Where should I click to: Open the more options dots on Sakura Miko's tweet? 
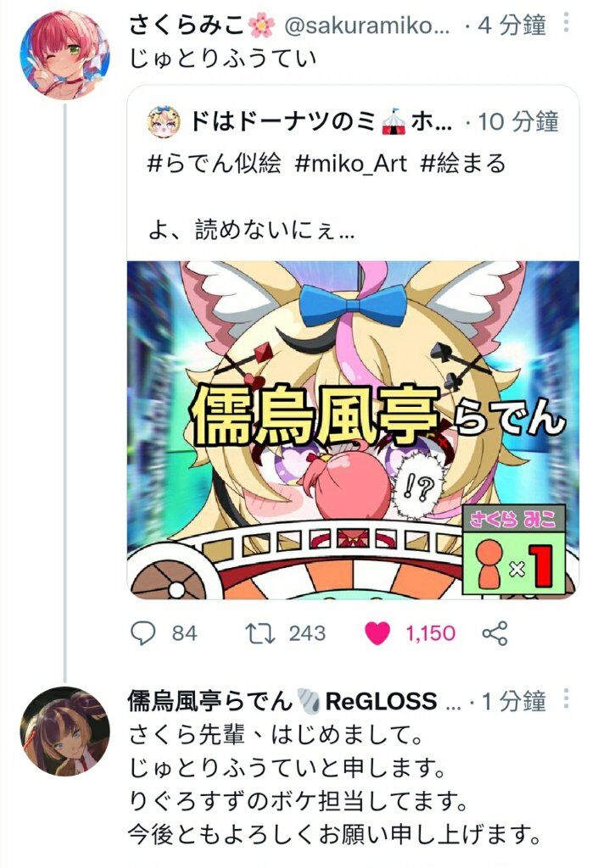click(x=566, y=21)
